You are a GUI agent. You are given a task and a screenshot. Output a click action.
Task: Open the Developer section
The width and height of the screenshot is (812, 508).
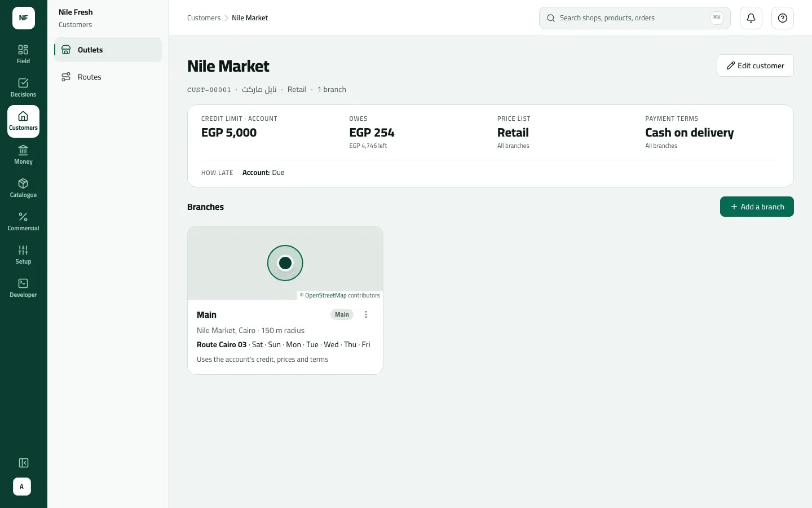[23, 288]
